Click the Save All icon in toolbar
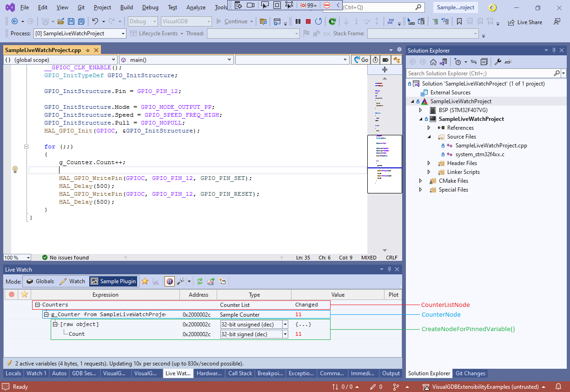The image size is (570, 392). [81, 21]
